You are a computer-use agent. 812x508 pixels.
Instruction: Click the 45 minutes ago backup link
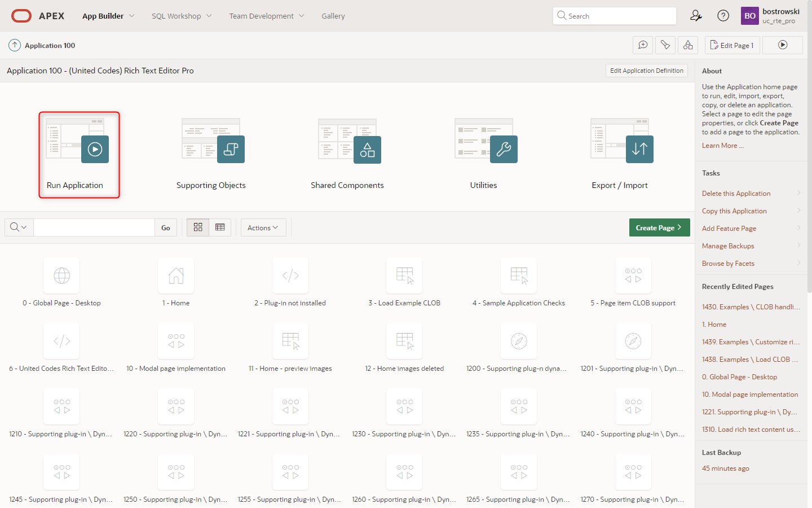pos(726,468)
